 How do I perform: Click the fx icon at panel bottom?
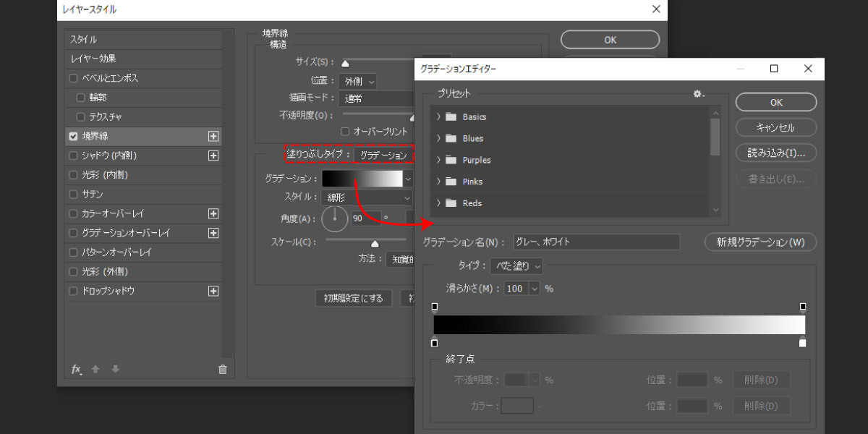click(x=76, y=369)
